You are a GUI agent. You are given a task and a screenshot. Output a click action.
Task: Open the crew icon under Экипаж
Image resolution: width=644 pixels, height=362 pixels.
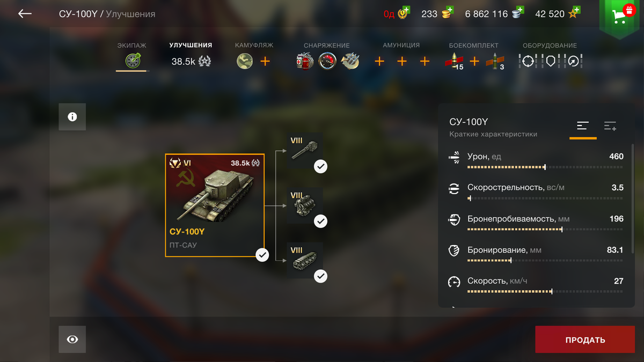click(133, 61)
